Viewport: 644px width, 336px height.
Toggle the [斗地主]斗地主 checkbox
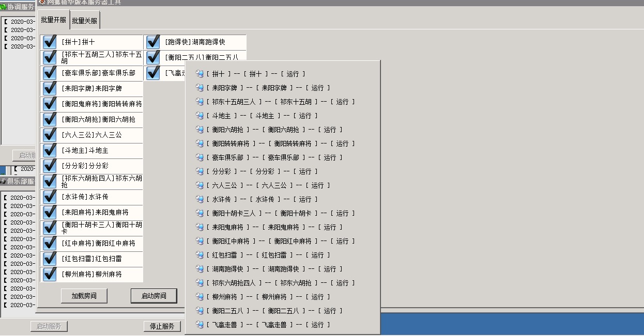(50, 151)
